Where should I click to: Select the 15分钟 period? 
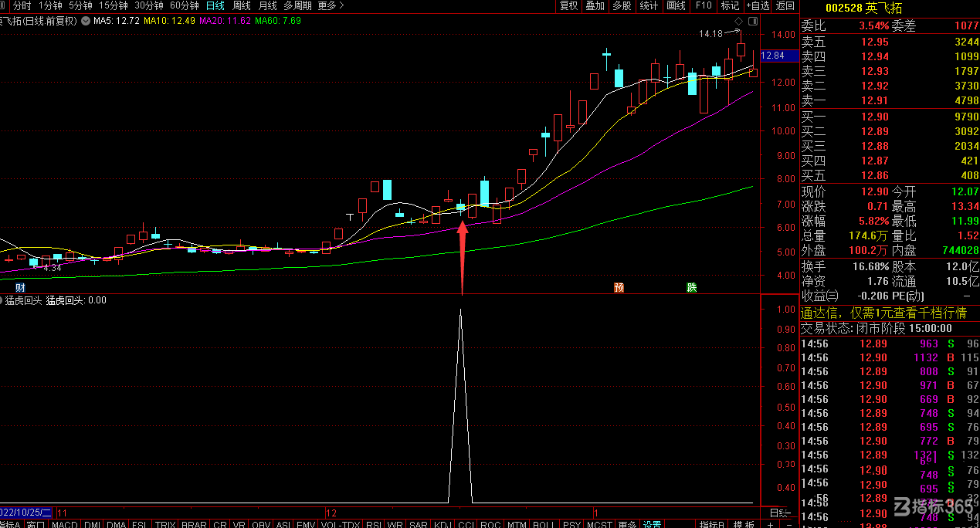(113, 5)
